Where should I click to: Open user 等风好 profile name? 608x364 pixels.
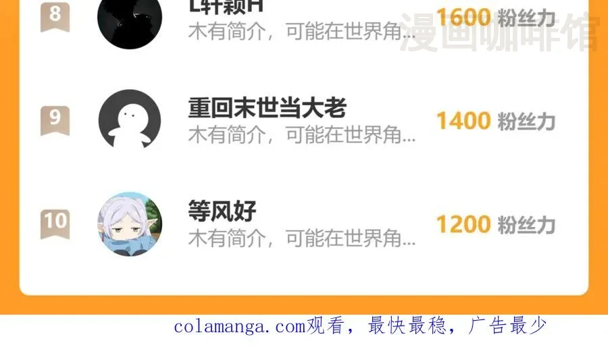tap(222, 211)
